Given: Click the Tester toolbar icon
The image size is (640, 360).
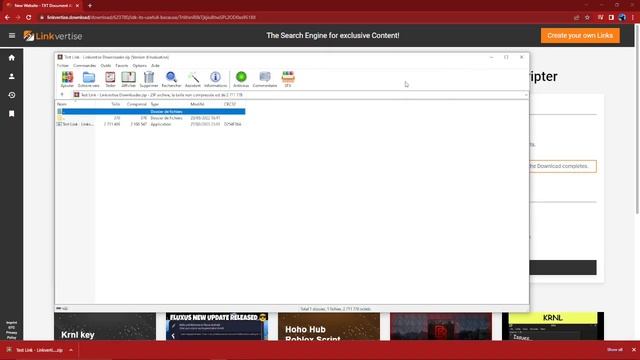Looking at the screenshot, I should click(x=110, y=79).
